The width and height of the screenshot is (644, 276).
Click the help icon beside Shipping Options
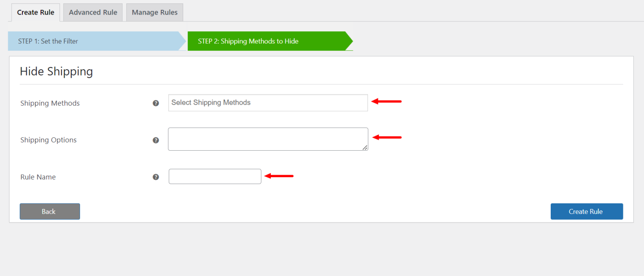pyautogui.click(x=156, y=140)
